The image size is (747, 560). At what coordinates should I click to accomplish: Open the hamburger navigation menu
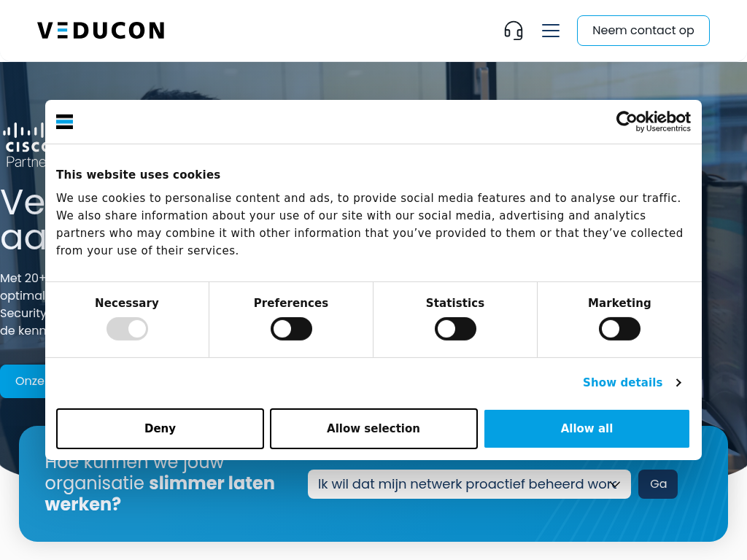[x=551, y=31]
